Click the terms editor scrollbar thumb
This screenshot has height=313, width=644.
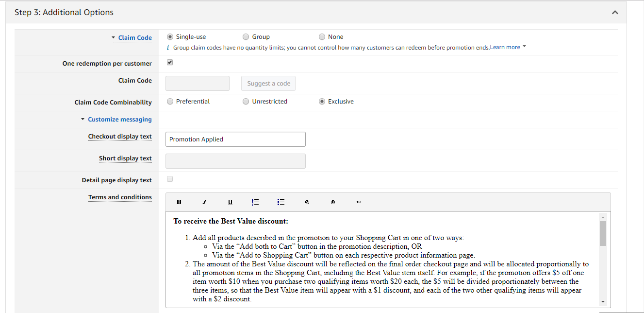(603, 234)
